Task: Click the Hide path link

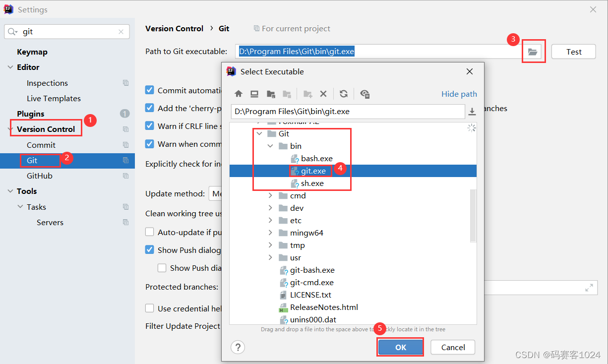Action: coord(459,94)
